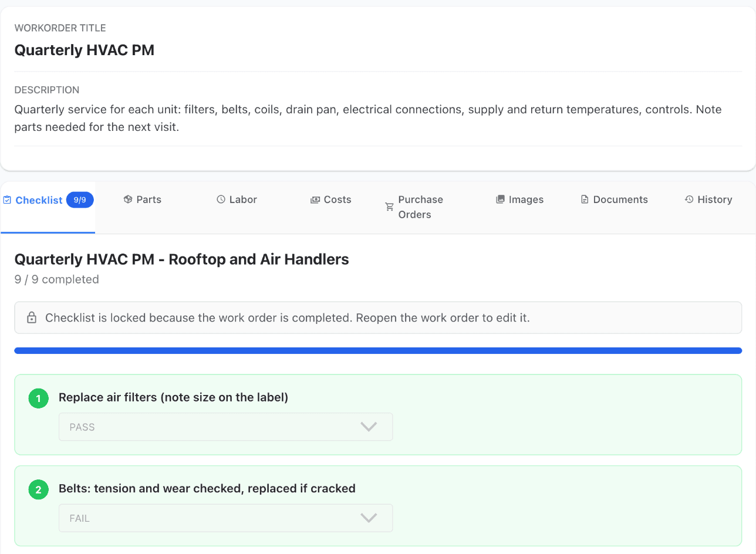Click the green step 2 circle
This screenshot has height=554, width=756.
coord(38,490)
